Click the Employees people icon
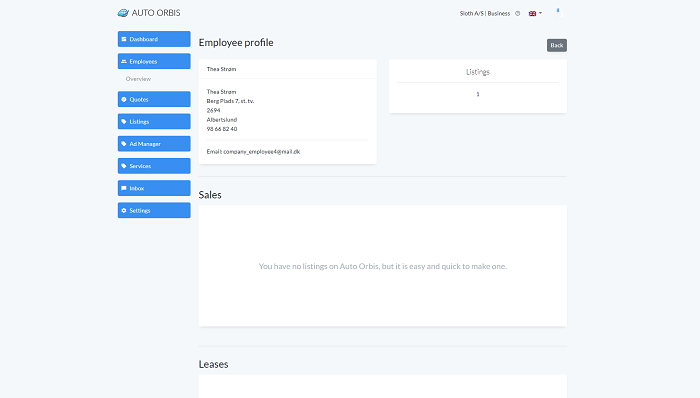 coord(124,61)
